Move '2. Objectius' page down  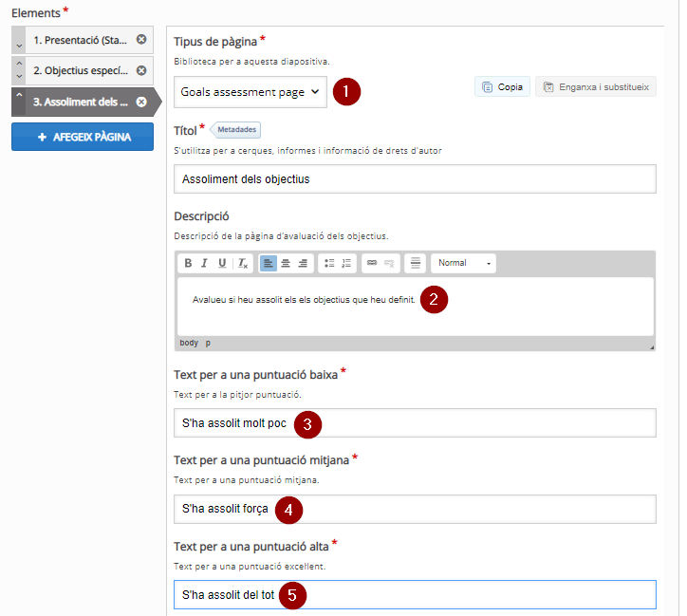[x=19, y=76]
